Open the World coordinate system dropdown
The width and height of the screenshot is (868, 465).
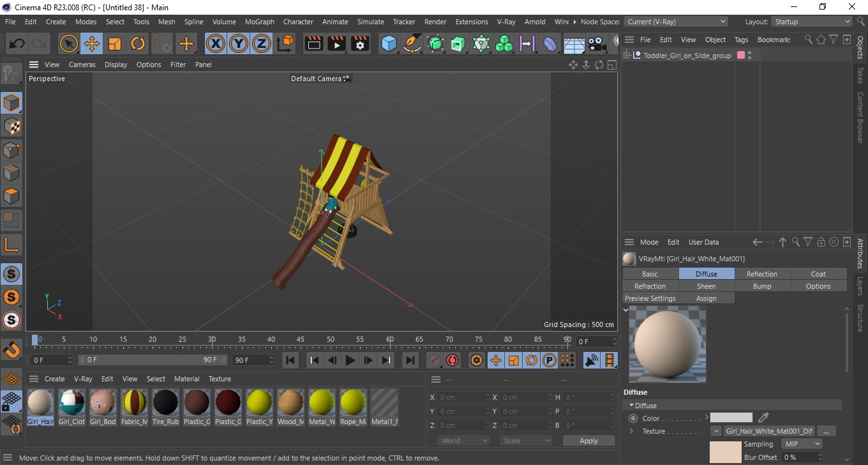(x=463, y=441)
